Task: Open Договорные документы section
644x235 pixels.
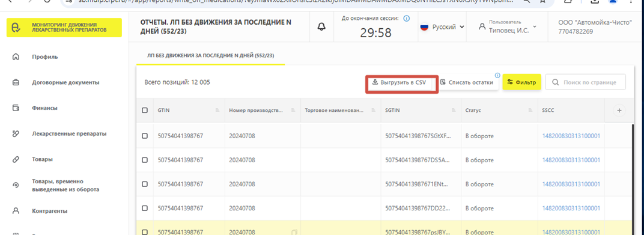Action: coord(65,82)
